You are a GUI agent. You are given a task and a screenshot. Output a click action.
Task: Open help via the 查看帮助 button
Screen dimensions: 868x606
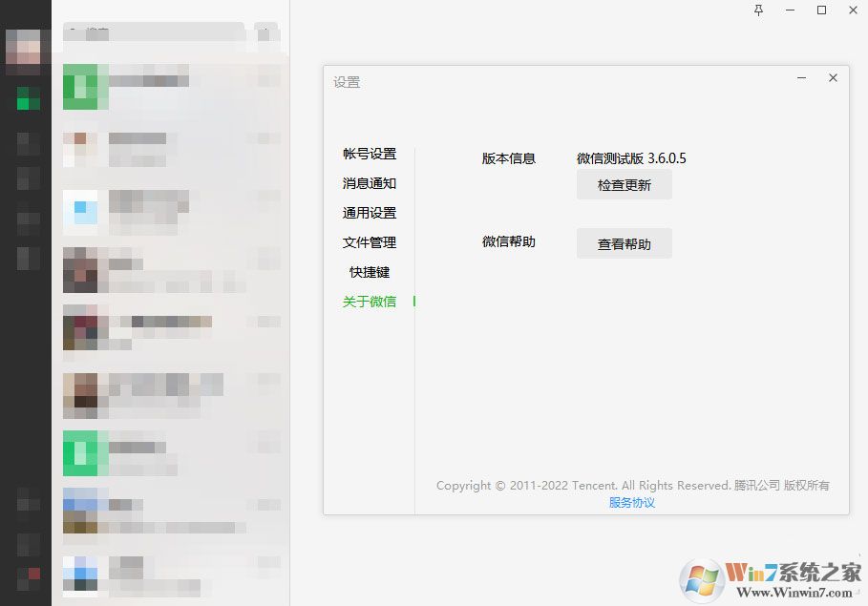[624, 243]
